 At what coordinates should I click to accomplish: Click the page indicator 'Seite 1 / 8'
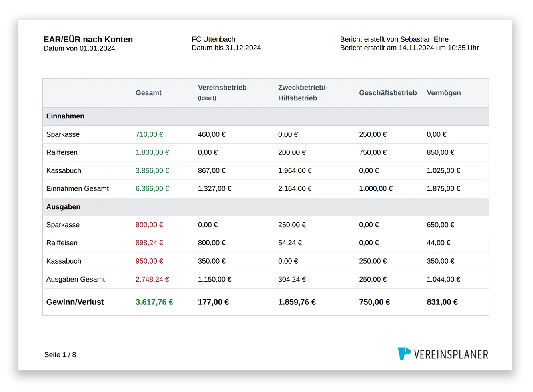(60, 355)
